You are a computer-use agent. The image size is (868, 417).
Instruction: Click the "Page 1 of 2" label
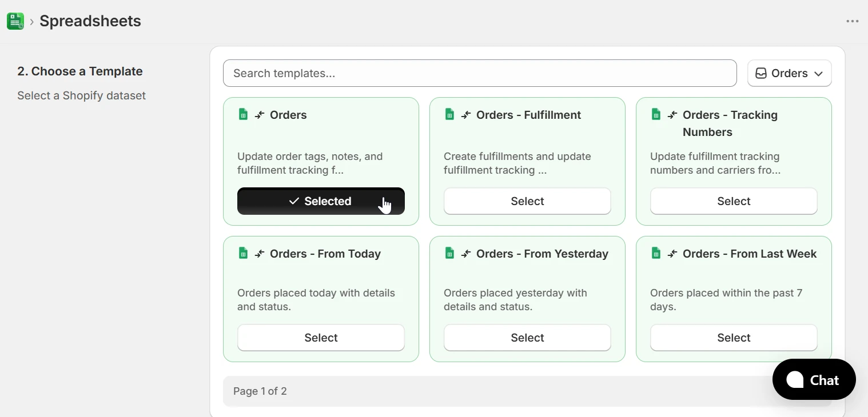pyautogui.click(x=260, y=391)
